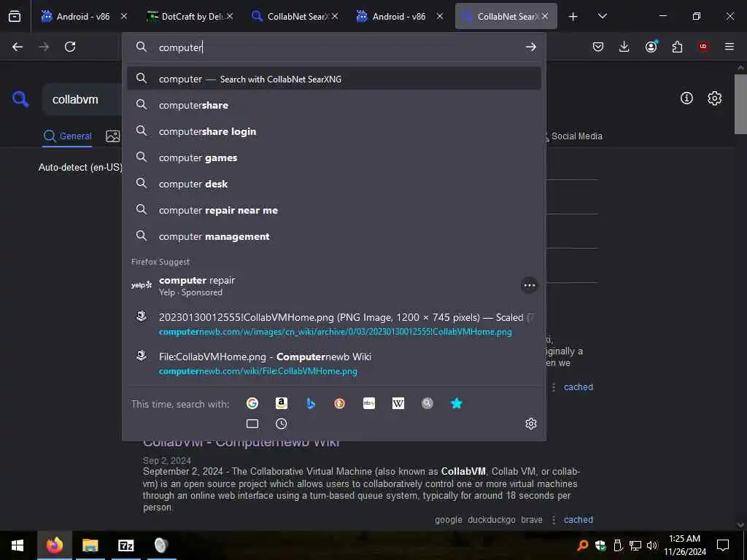The width and height of the screenshot is (747, 560).
Task: Open SearXNG preferences gear icon
Action: (x=714, y=98)
